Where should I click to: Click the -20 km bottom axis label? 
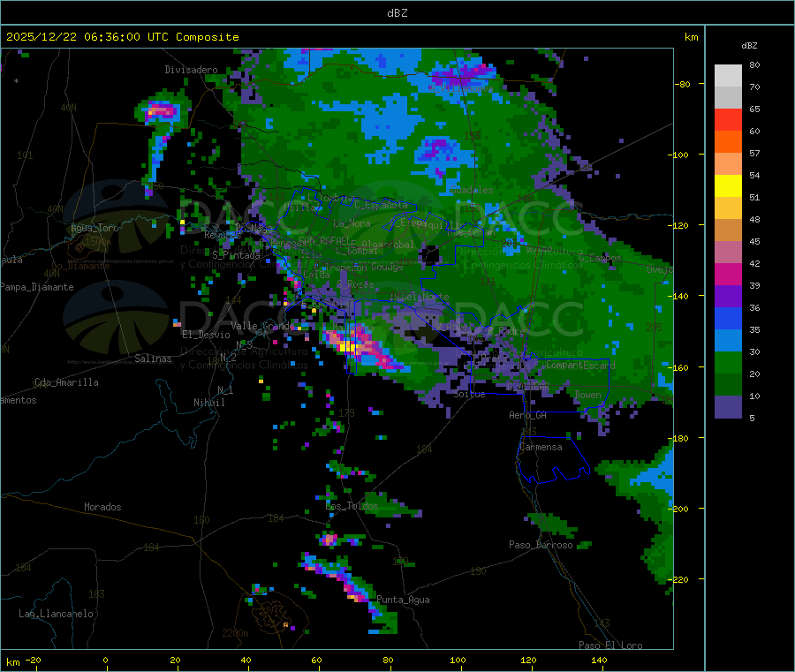click(34, 660)
